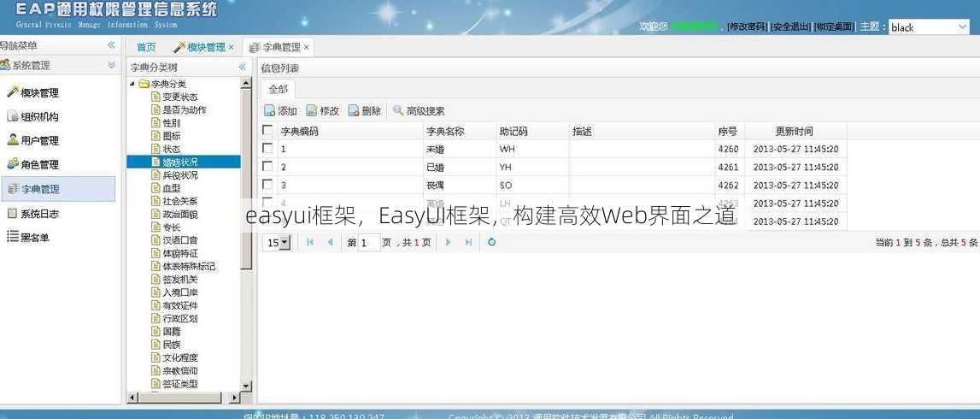
Task: Select the 兵役状况 tree node
Action: (180, 174)
